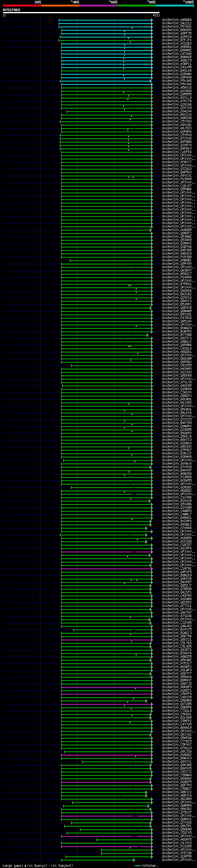
Task: Open hit UniRef100_A9PF35
Action: click(x=177, y=33)
